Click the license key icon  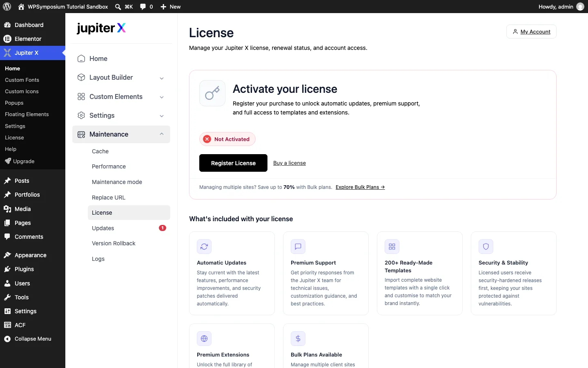212,93
